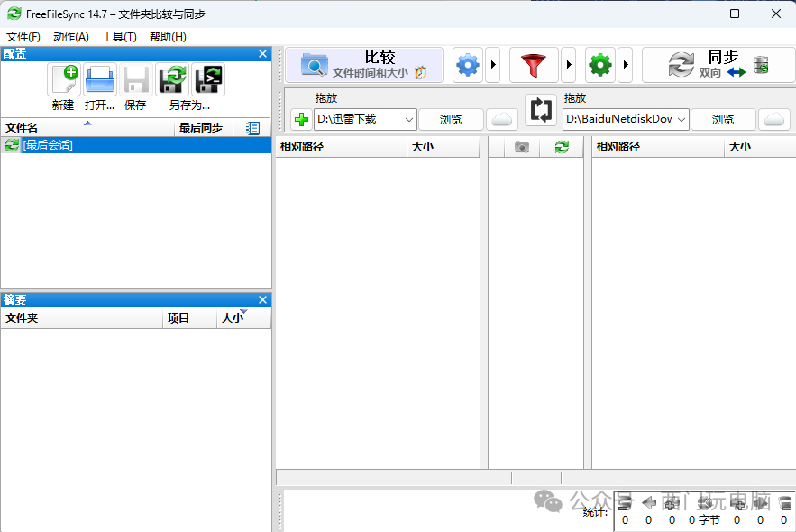Click the 0 字节 statistics value

pos(704,519)
